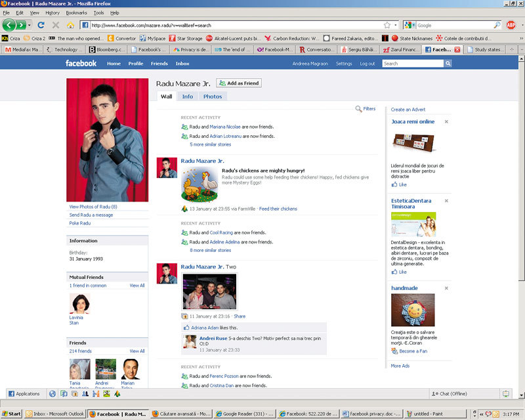Open the recent pages history dropdown arrow

pyautogui.click(x=30, y=25)
